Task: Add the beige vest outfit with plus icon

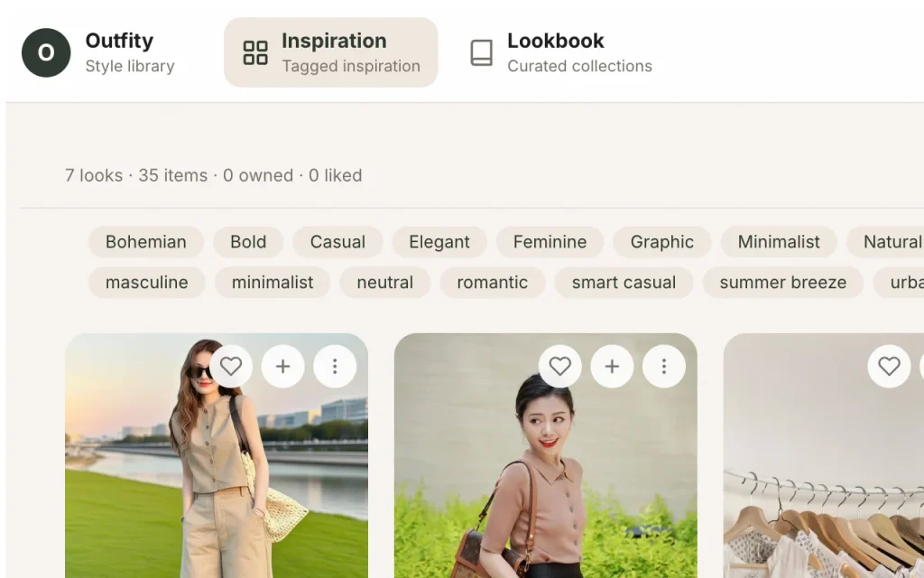Action: coord(282,367)
